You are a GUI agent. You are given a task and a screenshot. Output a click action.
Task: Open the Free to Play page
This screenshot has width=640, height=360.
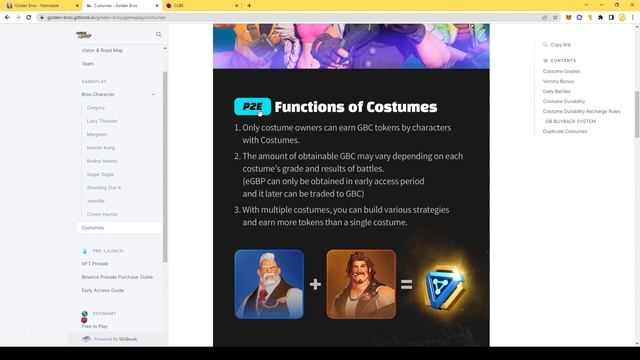[95, 327]
